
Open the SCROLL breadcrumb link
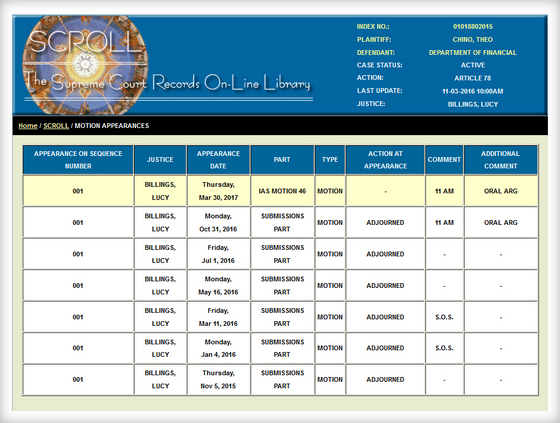pos(56,126)
